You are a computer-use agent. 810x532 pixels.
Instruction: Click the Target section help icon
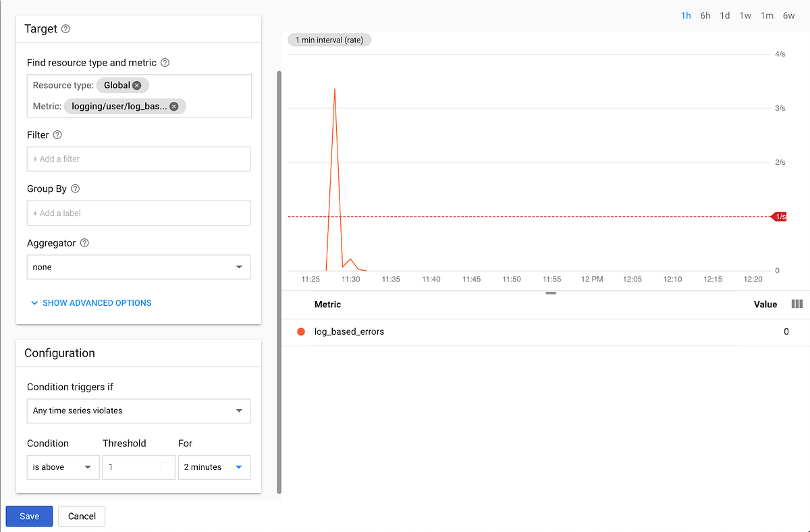(x=65, y=29)
